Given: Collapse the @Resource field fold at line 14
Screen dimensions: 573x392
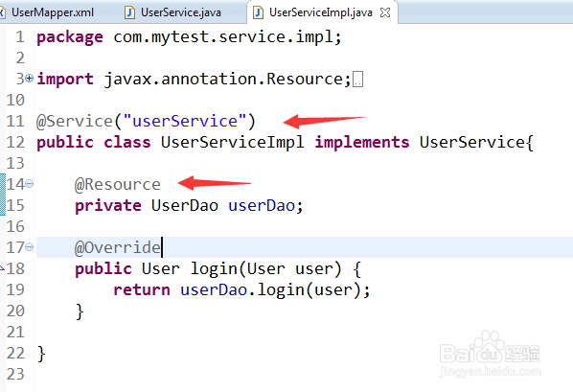Looking at the screenshot, I should tap(30, 184).
